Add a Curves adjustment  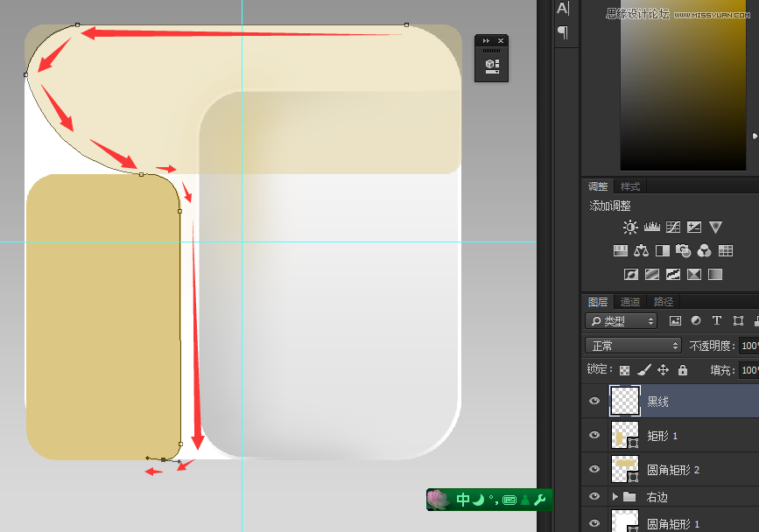673,227
